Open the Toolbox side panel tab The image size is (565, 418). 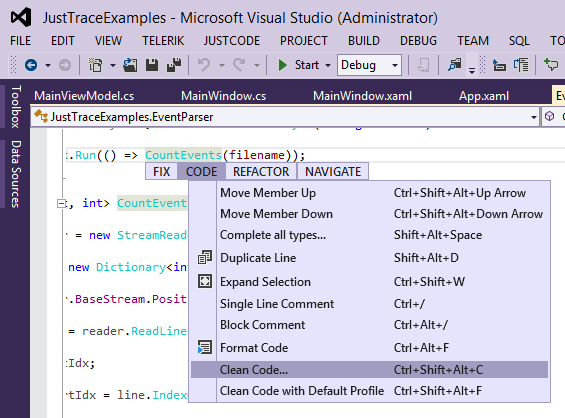(x=15, y=107)
